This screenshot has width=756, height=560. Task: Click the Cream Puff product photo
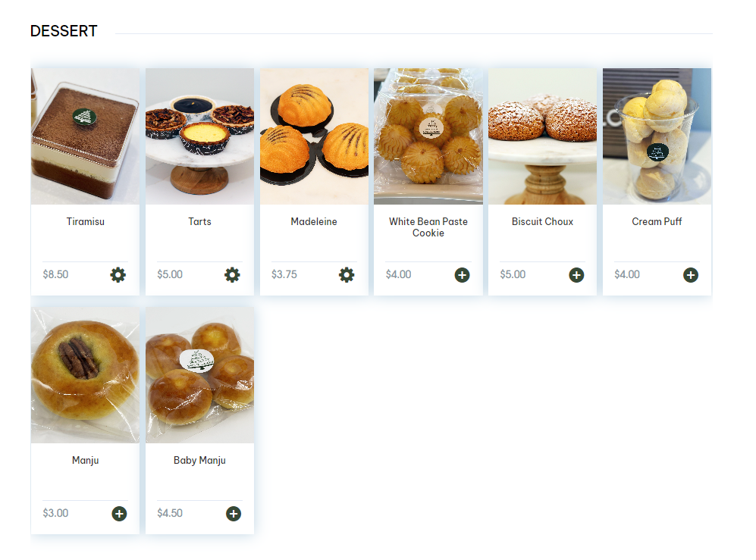[x=657, y=136]
